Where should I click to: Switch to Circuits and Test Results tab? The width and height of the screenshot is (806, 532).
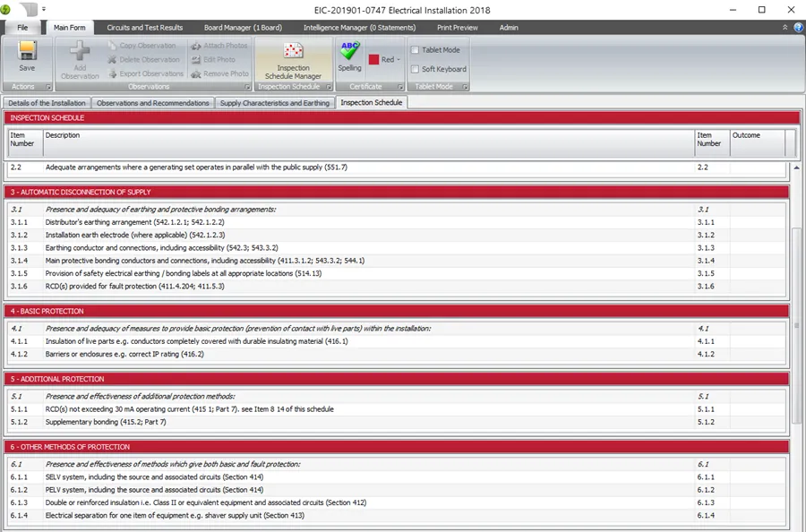pos(144,28)
